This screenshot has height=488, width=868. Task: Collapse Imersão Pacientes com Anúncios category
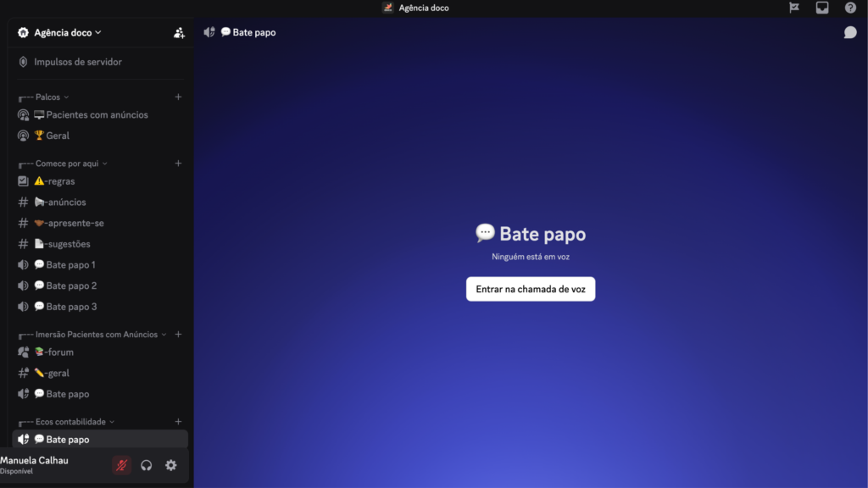pyautogui.click(x=96, y=335)
